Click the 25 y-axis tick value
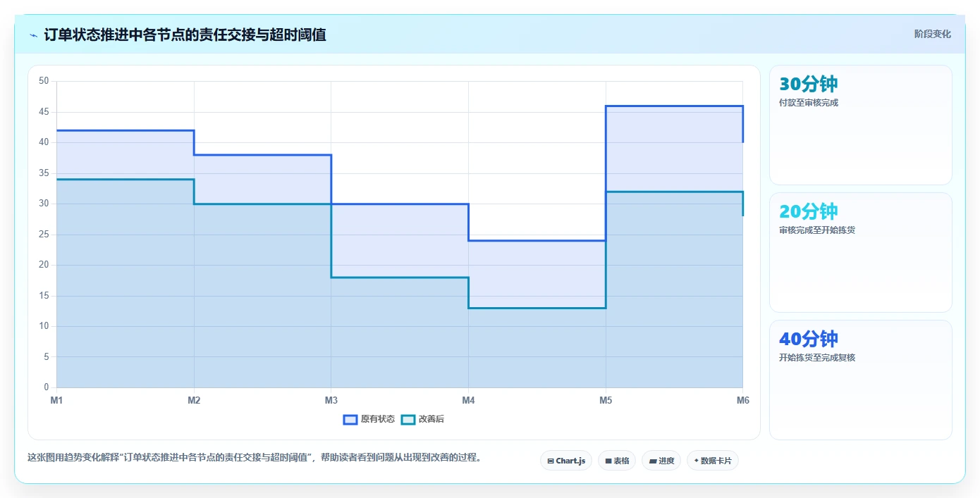 tap(44, 235)
